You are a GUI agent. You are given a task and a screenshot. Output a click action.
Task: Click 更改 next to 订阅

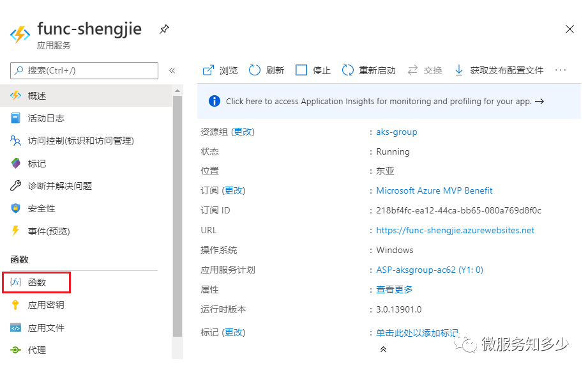[x=234, y=190]
